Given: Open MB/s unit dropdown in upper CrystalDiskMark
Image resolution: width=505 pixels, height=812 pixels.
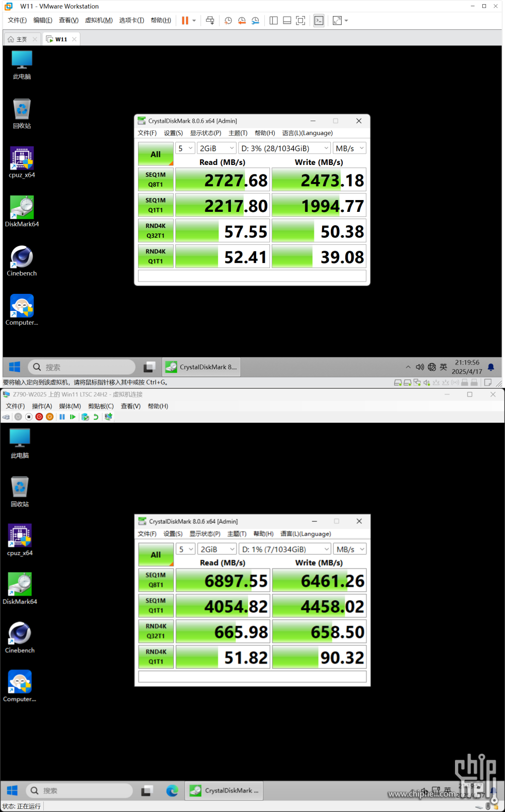Looking at the screenshot, I should [349, 148].
